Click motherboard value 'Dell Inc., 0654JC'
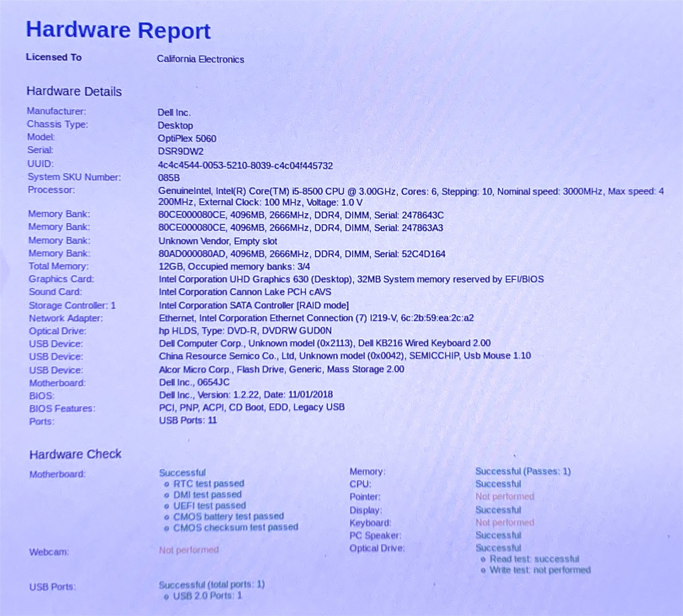The width and height of the screenshot is (683, 616). coord(194,382)
